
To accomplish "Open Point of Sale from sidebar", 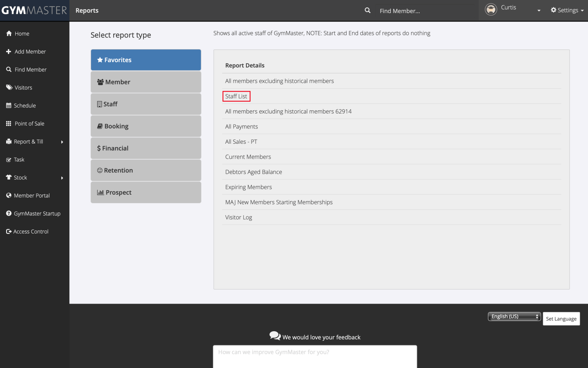I will pyautogui.click(x=29, y=124).
